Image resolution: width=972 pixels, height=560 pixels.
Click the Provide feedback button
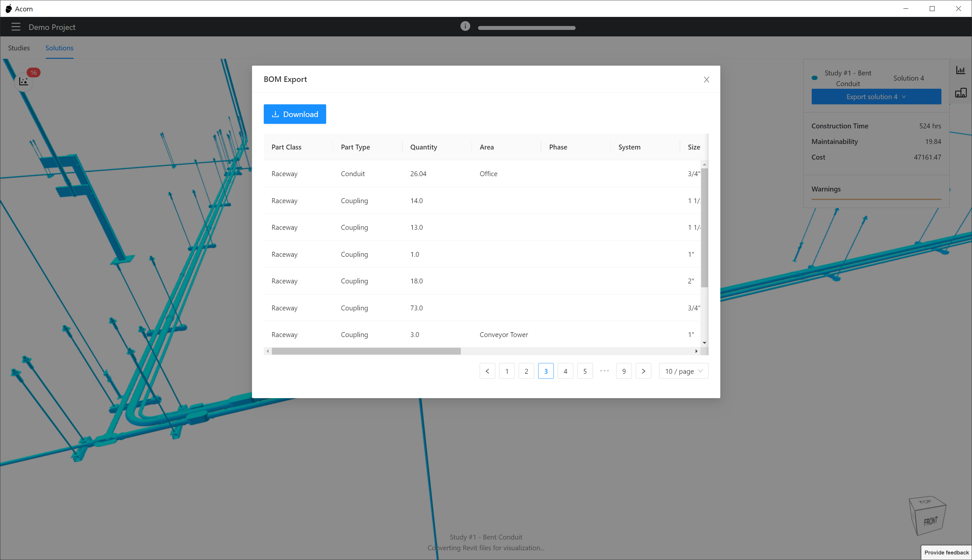coord(946,552)
